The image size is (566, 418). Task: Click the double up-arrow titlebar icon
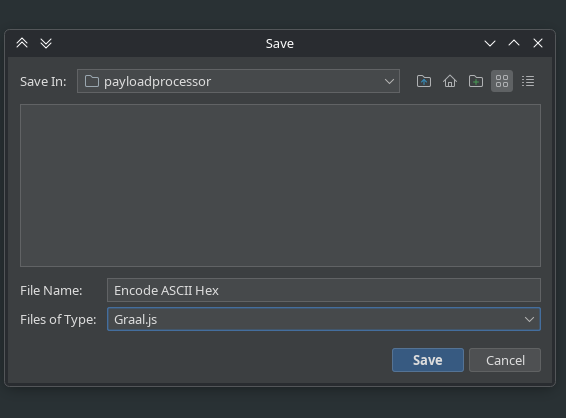[22, 43]
